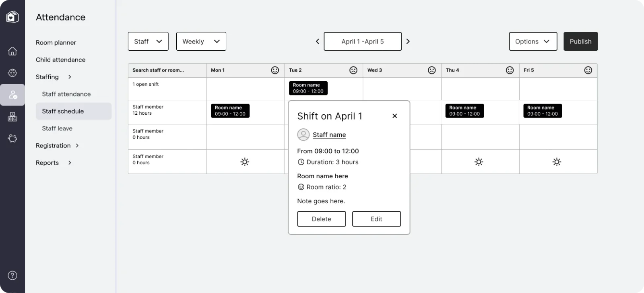Click the help question mark icon
The image size is (644, 293).
coord(12,275)
